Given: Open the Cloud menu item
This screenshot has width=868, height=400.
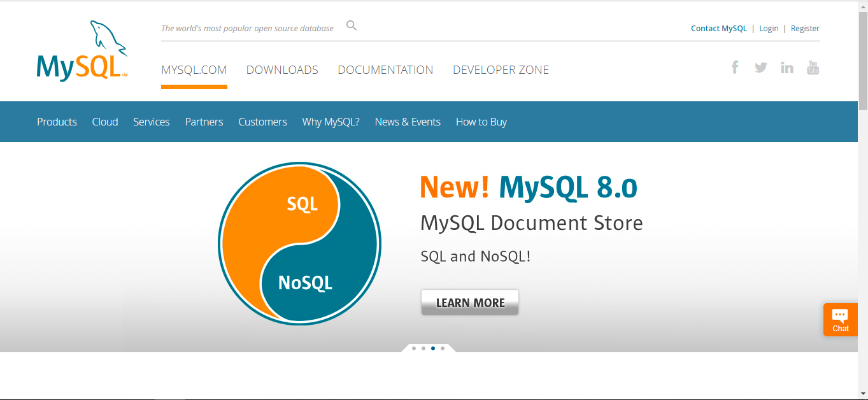Looking at the screenshot, I should 105,122.
